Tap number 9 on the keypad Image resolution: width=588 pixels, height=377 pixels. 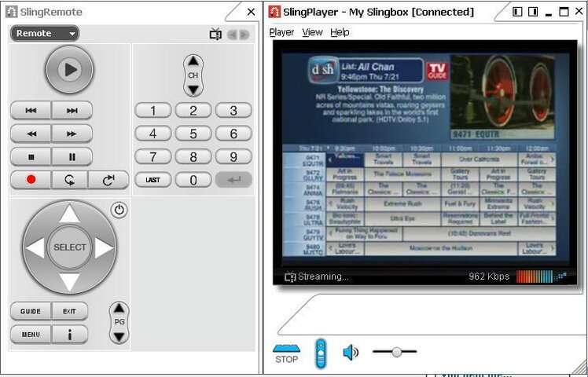point(233,157)
